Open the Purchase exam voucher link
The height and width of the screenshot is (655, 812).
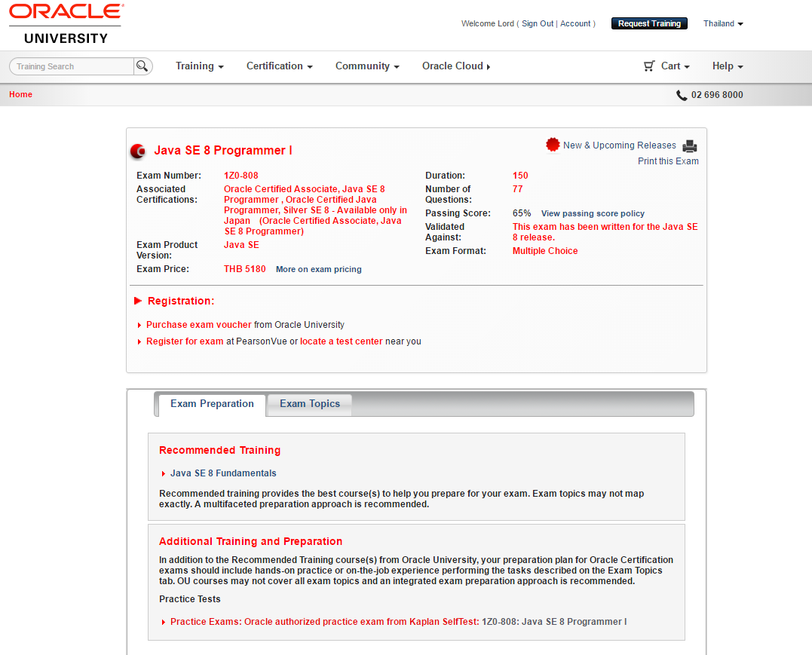pyautogui.click(x=198, y=325)
